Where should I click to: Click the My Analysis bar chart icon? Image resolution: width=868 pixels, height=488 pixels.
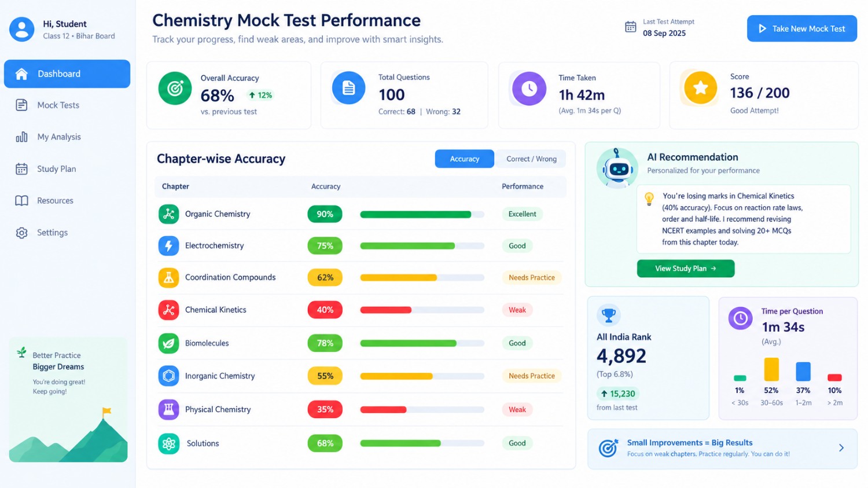click(21, 137)
